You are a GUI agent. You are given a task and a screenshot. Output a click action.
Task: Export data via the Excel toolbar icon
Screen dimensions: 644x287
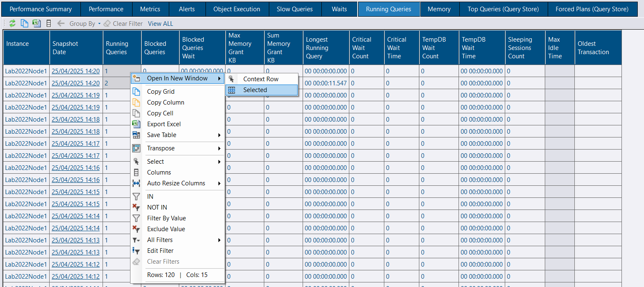[36, 23]
